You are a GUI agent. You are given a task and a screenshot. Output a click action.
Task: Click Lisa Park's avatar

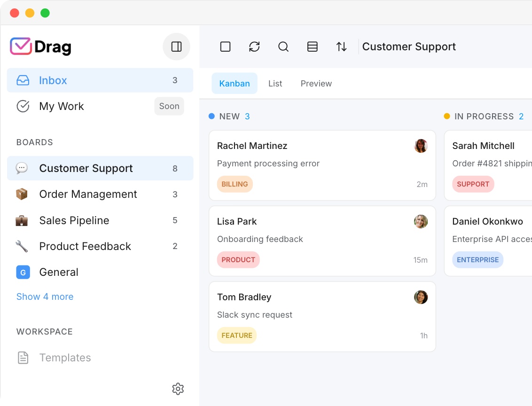[x=421, y=221]
